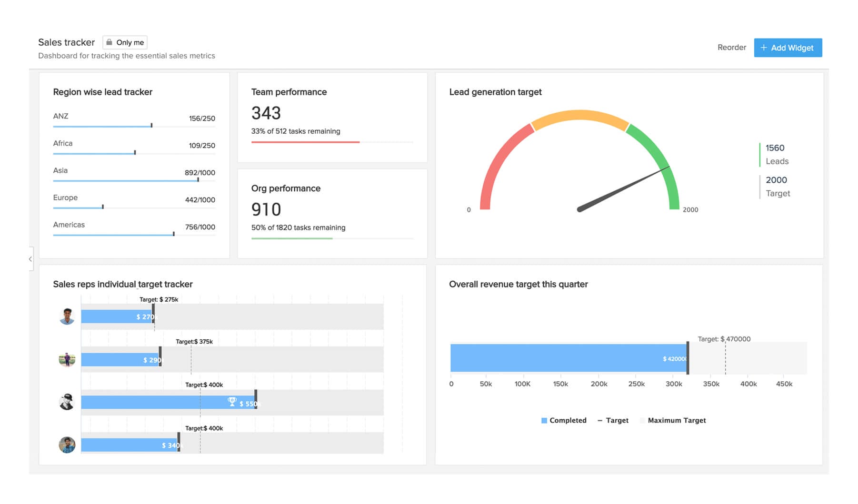The height and width of the screenshot is (504, 858).
Task: Click the Reorder link
Action: click(731, 48)
